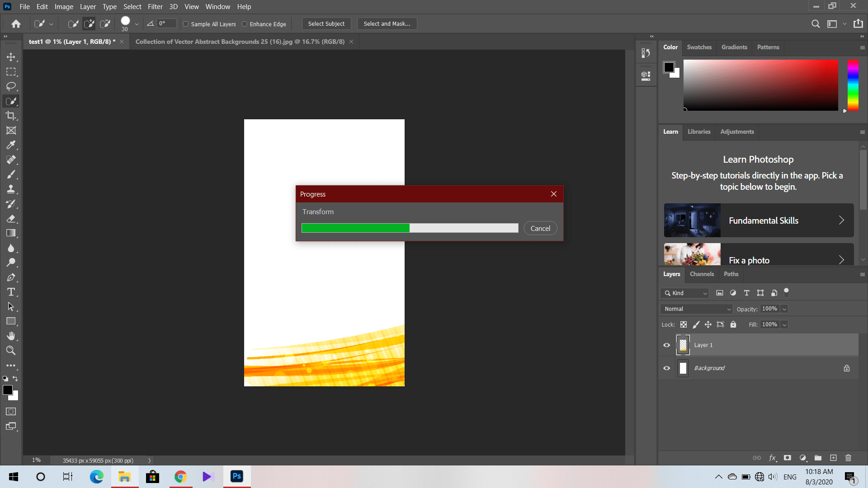Click the delete layer trash icon
This screenshot has height=488, width=868.
point(848,458)
